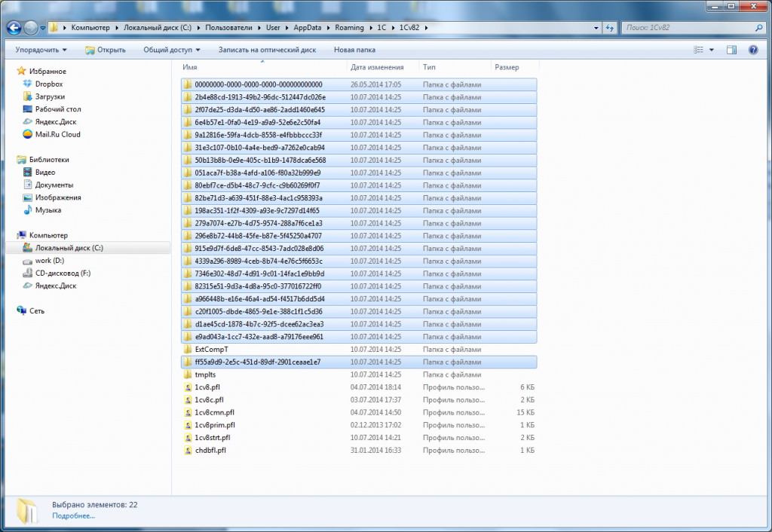The width and height of the screenshot is (772, 532).
Task: Toggle the preview pane icon
Action: point(731,50)
